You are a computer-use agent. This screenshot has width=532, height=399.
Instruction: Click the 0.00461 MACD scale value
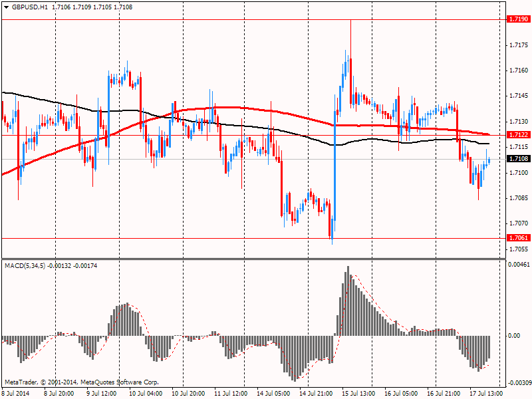(518, 265)
